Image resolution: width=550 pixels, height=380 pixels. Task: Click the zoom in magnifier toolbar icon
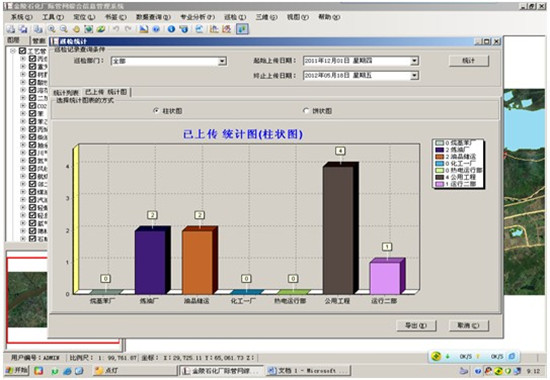(52, 29)
